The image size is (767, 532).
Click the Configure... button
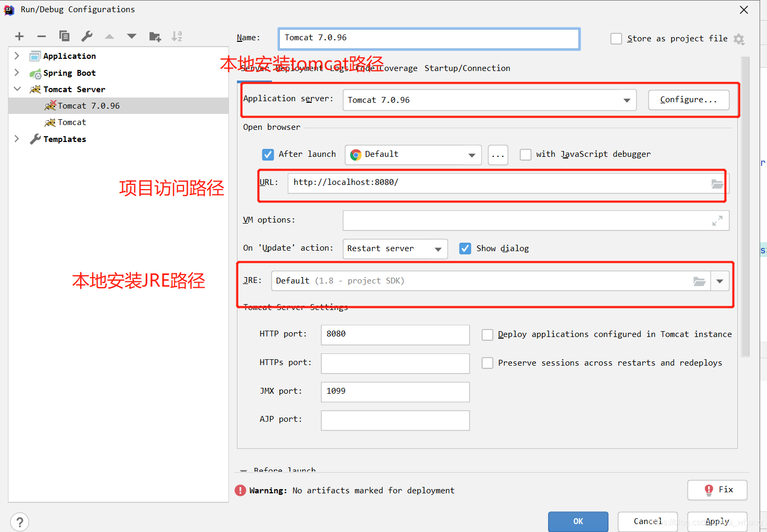(x=689, y=100)
